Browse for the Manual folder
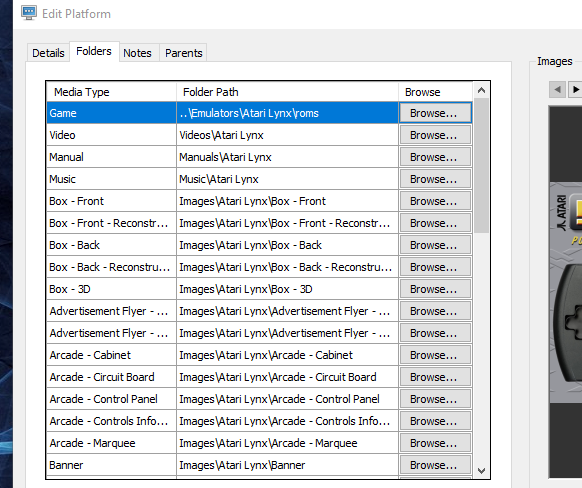 (x=435, y=157)
